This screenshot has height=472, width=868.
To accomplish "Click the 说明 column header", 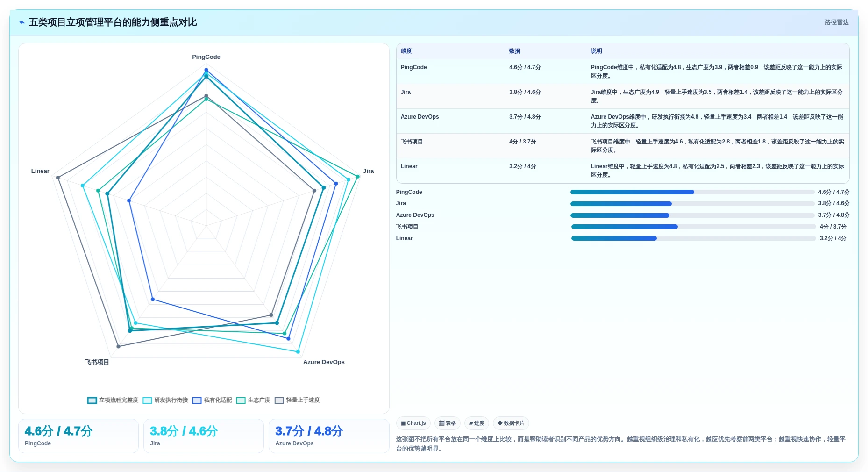I will (x=596, y=51).
